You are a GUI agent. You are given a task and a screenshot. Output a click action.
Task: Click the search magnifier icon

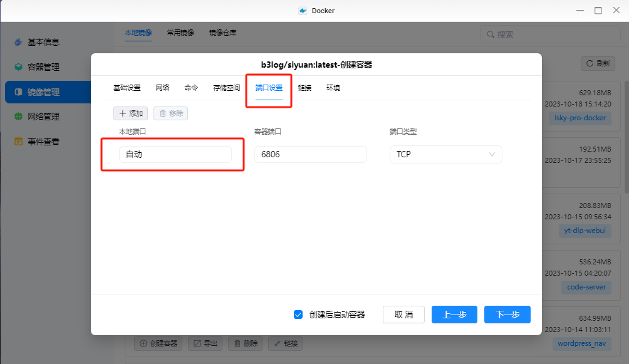(489, 34)
